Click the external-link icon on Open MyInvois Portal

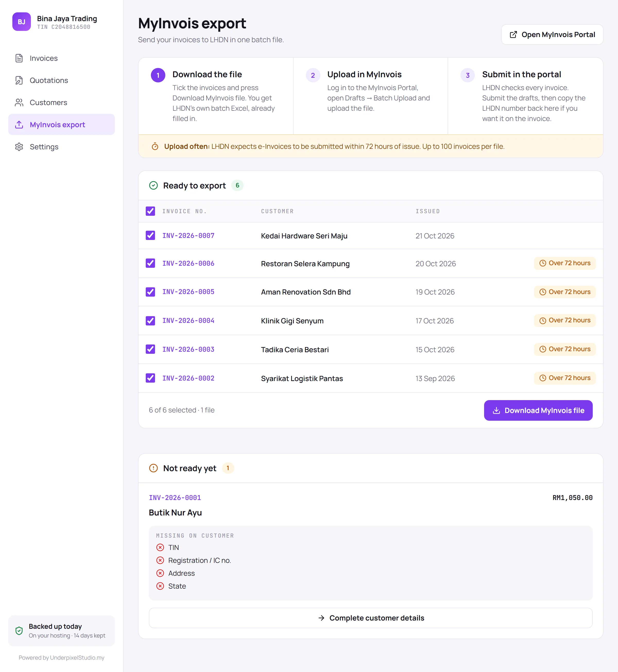pyautogui.click(x=513, y=35)
